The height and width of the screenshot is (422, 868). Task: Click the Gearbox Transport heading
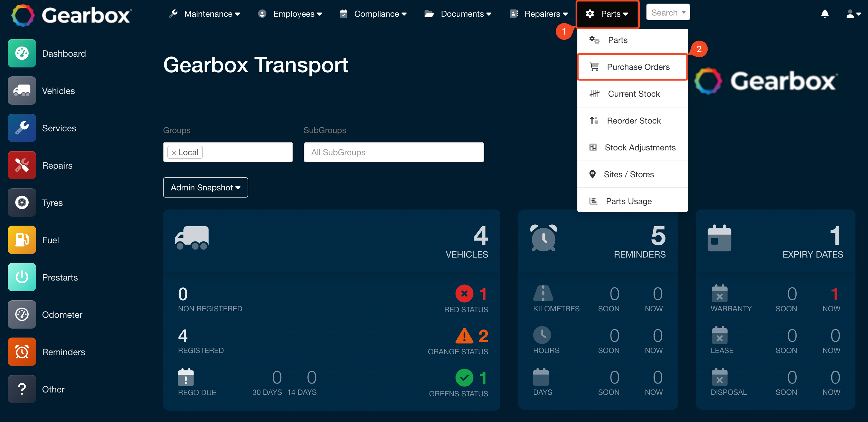coord(256,65)
